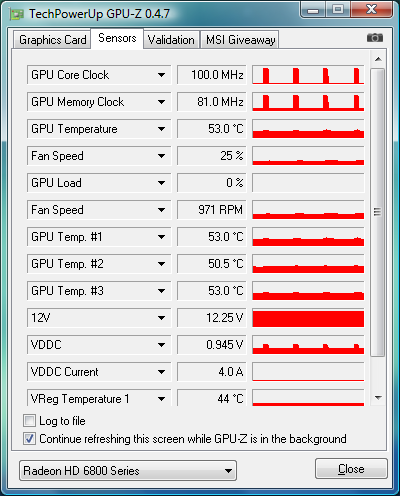Enable the Log to file checkbox
The image size is (400, 496).
click(29, 421)
